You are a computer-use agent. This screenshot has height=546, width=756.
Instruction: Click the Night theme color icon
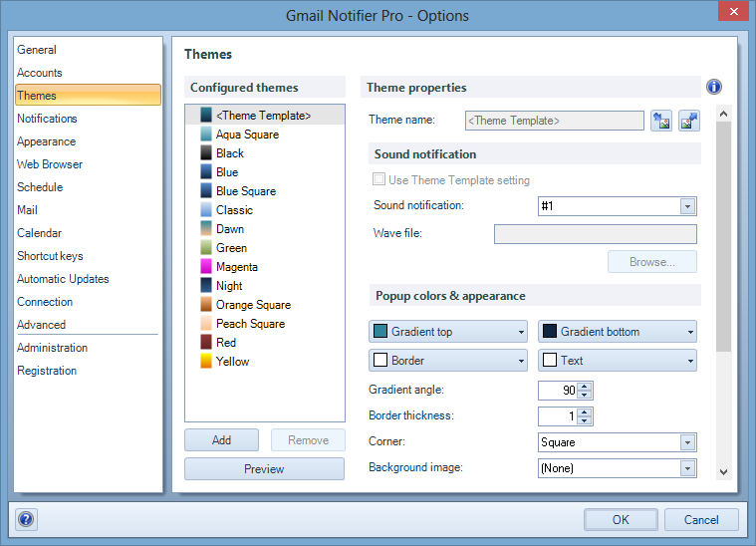(x=206, y=285)
